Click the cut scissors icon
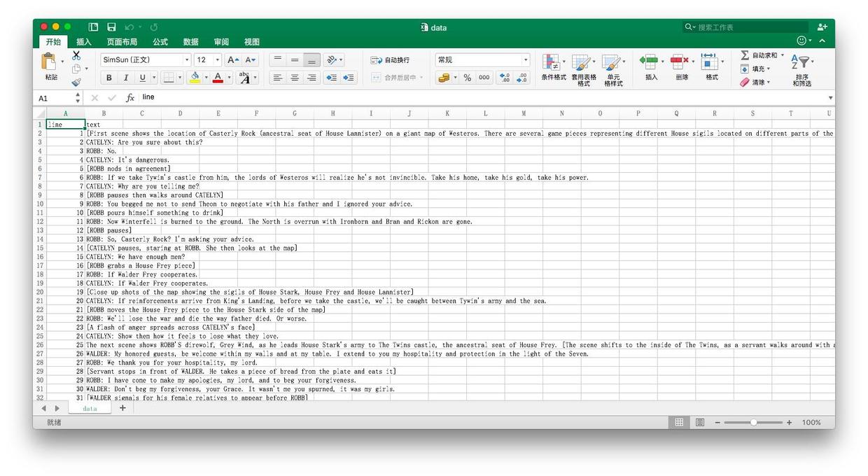Screen dimensions: 868x476 pos(76,55)
